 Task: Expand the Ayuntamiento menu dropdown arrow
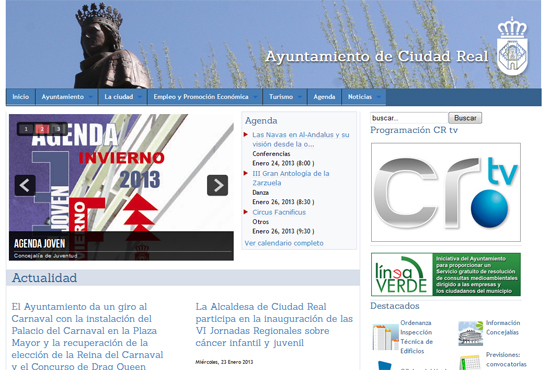click(x=91, y=97)
